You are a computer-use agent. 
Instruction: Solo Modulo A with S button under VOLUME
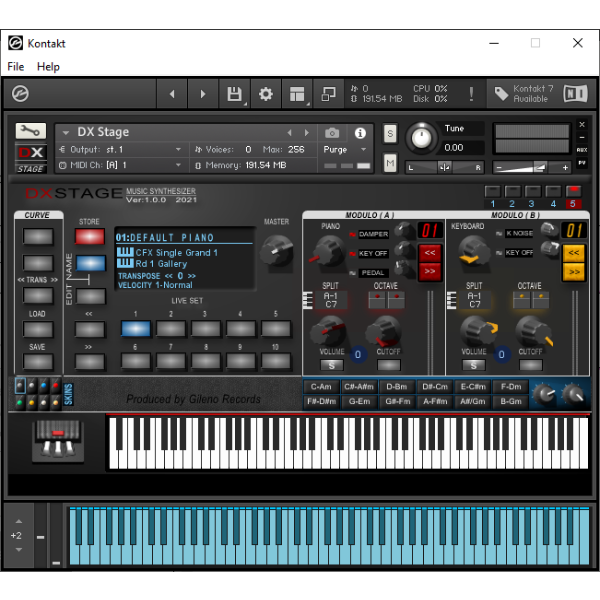332,365
